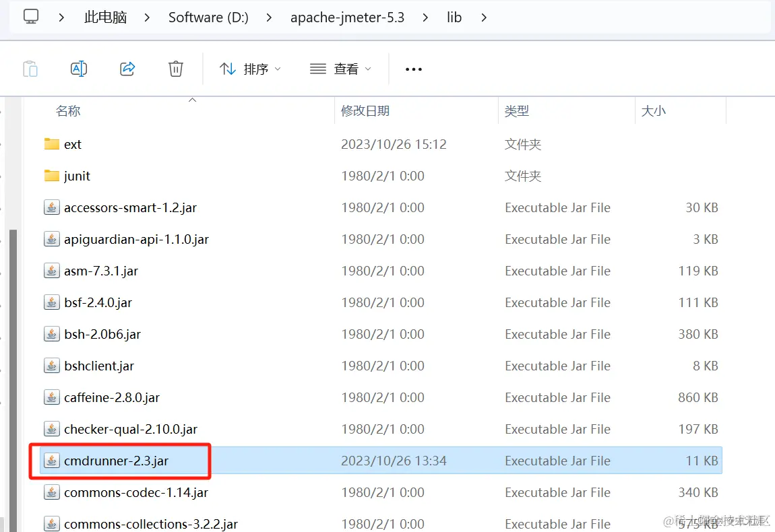Click the caffeine-2.8.0.jar file icon

(x=51, y=397)
